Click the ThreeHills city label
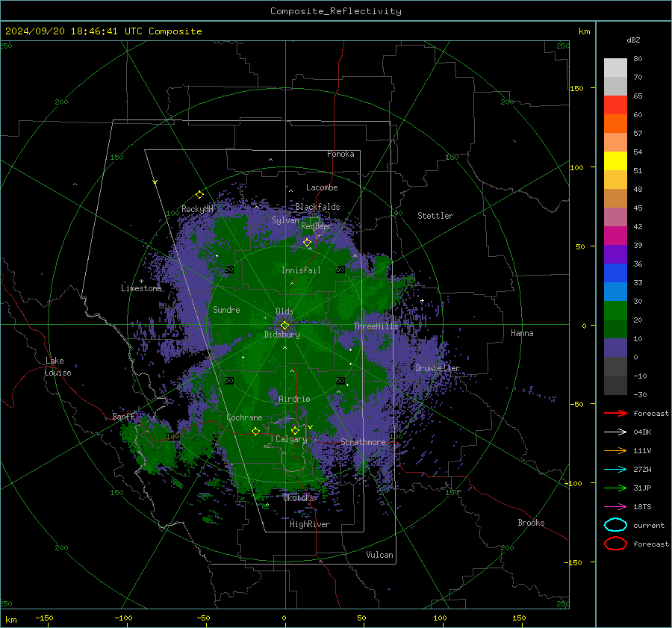 [x=376, y=326]
